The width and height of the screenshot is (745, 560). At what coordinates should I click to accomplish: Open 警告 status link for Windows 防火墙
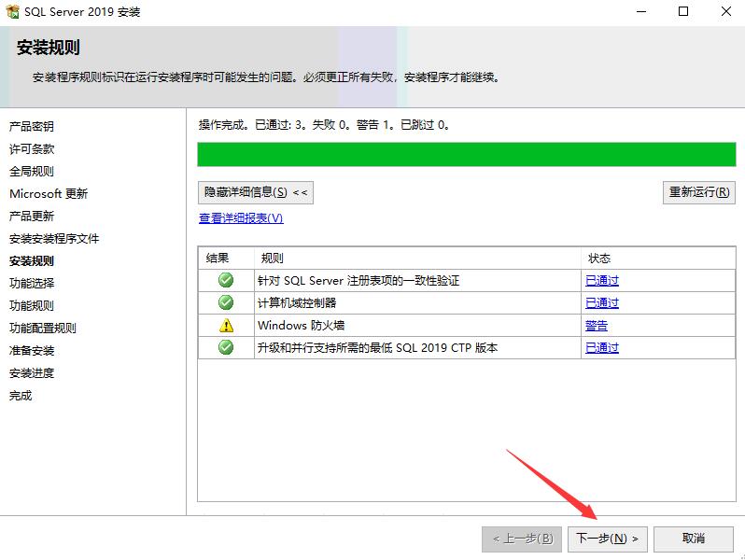(x=597, y=326)
